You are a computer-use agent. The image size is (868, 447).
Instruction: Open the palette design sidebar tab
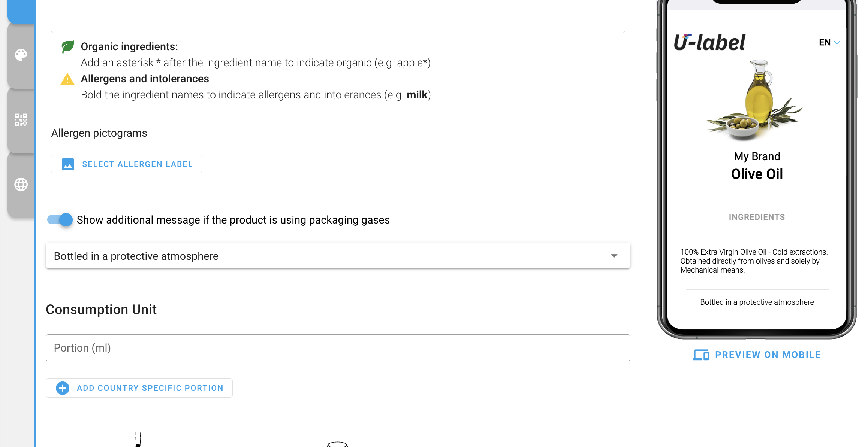[21, 55]
